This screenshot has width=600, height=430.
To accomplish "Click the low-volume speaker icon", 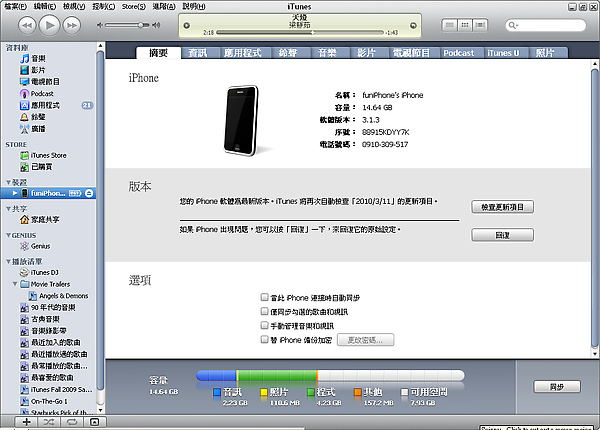I will tap(99, 25).
